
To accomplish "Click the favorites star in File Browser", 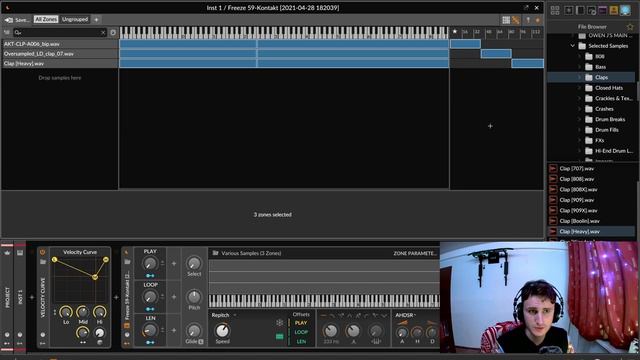I will [630, 27].
